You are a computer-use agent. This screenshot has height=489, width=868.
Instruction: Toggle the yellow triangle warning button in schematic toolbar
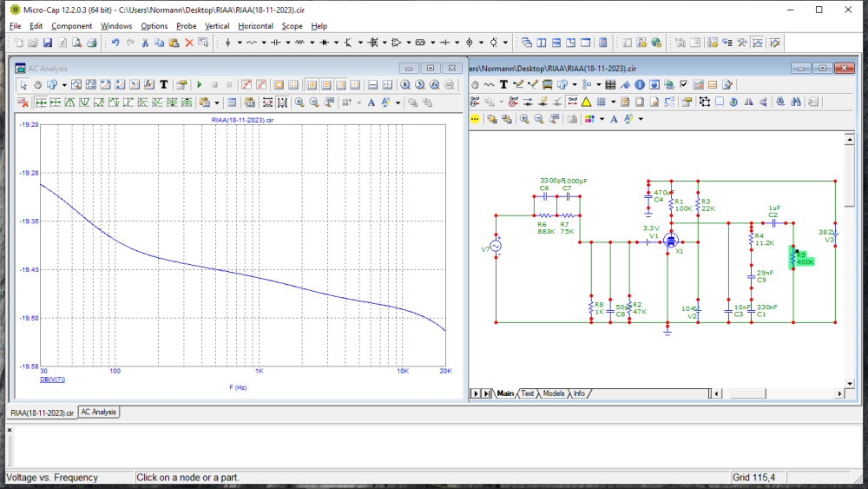coord(586,102)
